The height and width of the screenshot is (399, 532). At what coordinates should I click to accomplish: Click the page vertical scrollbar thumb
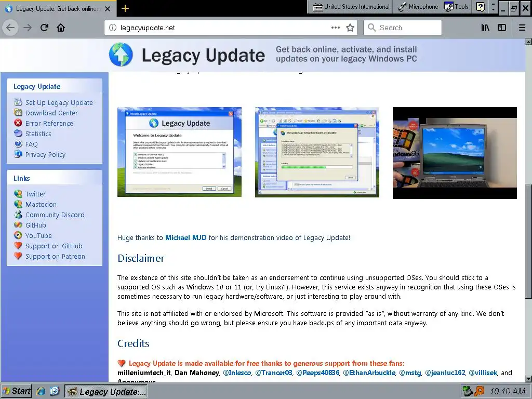click(x=528, y=241)
